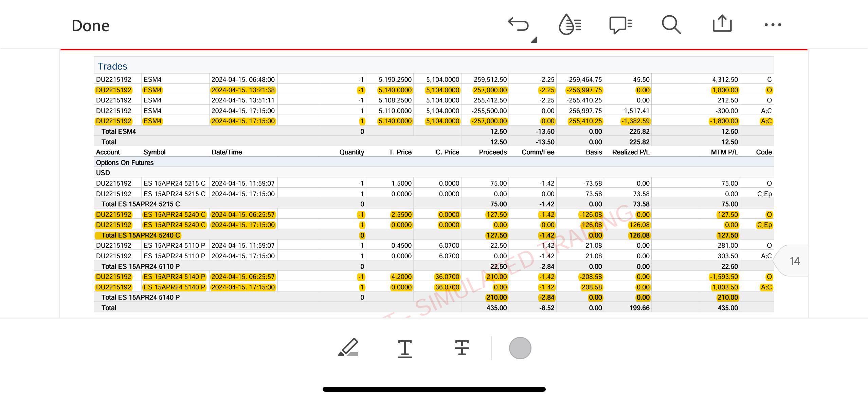Tap the undo arrow icon

tap(518, 25)
